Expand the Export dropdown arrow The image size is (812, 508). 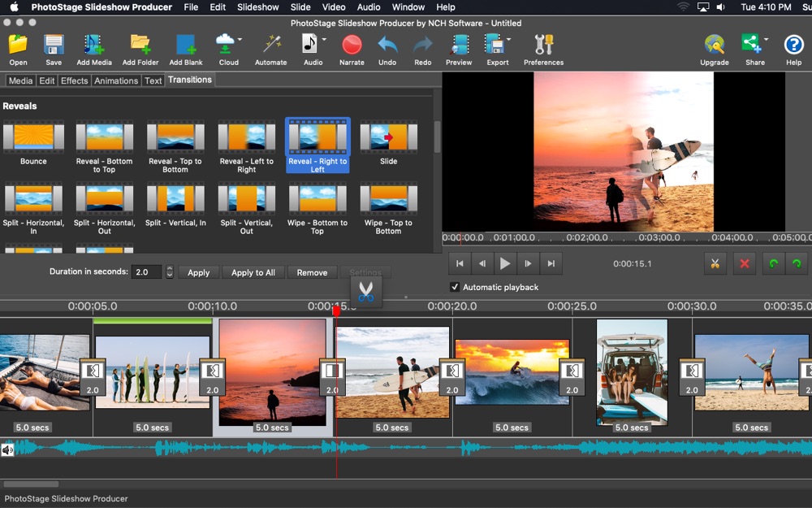click(x=508, y=39)
